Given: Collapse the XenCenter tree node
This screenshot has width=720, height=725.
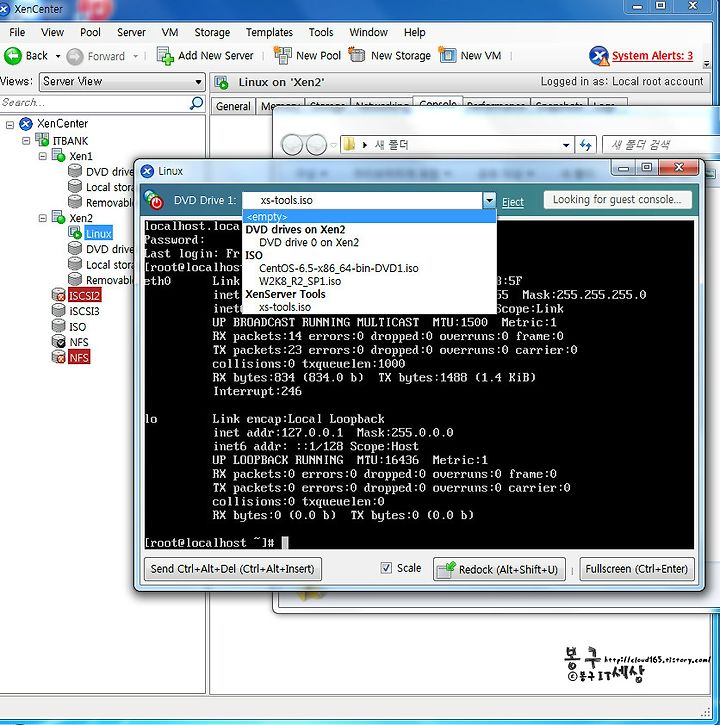Looking at the screenshot, I should (10, 124).
